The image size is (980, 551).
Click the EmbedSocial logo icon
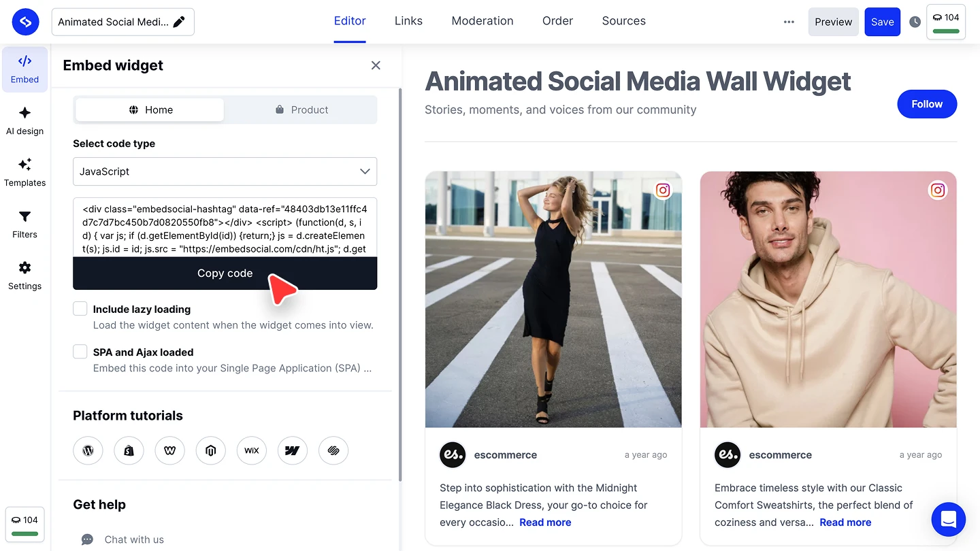point(25,22)
